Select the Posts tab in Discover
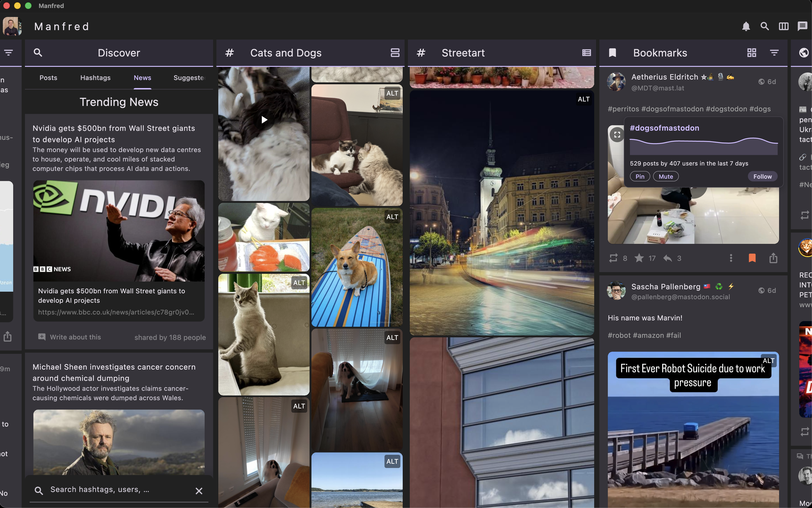 (48, 78)
